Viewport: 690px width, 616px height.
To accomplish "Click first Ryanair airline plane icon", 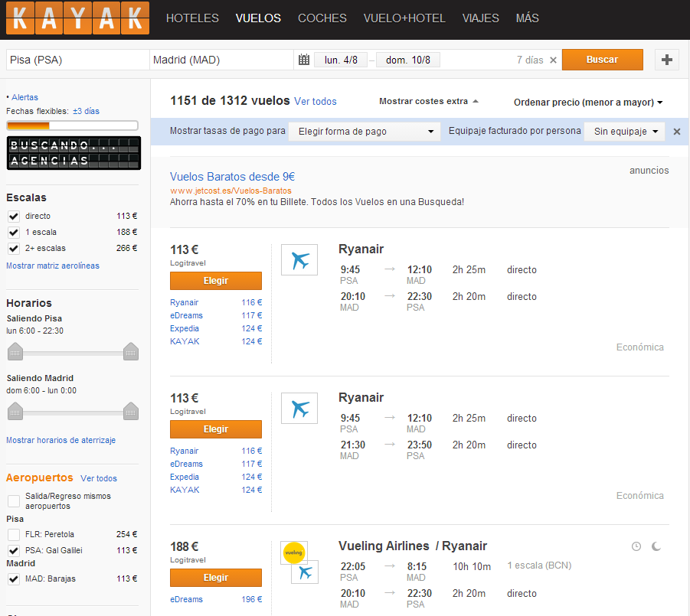I will click(x=299, y=260).
